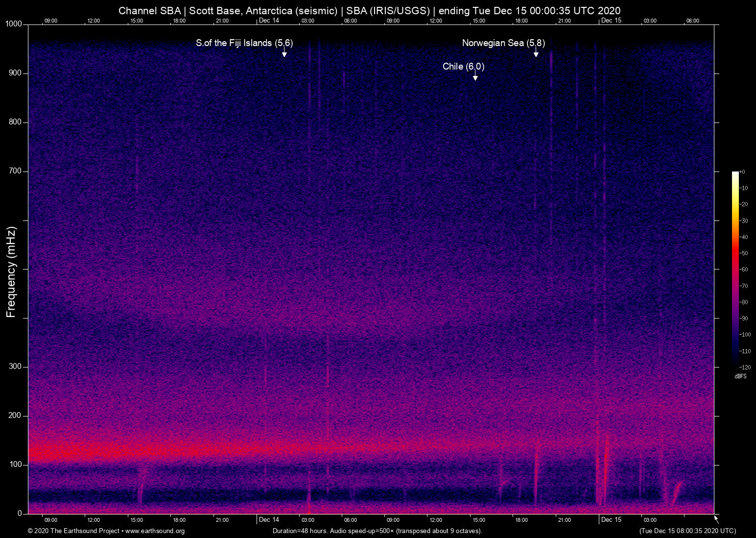Viewport: 756px width, 538px height.
Task: Click the Dec 14 date marker on bottom axis
Action: click(269, 520)
